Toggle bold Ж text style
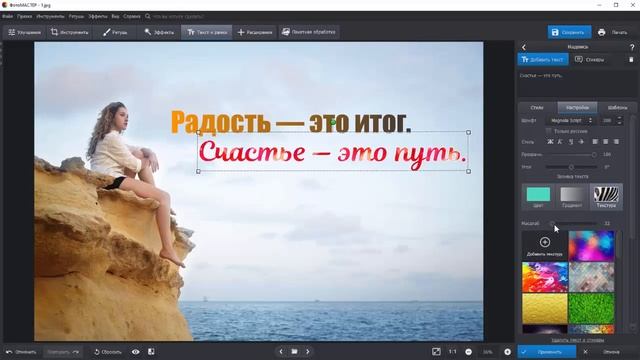The width and height of the screenshot is (640, 360). coord(550,142)
